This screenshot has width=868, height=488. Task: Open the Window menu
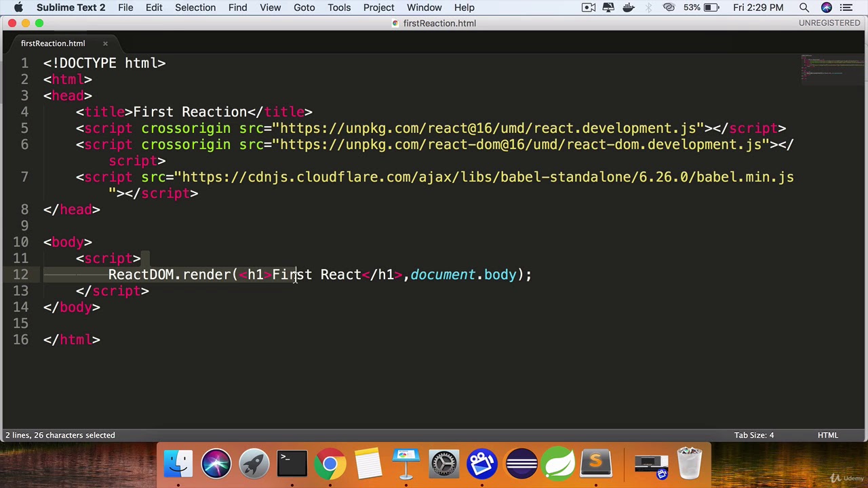pyautogui.click(x=425, y=7)
